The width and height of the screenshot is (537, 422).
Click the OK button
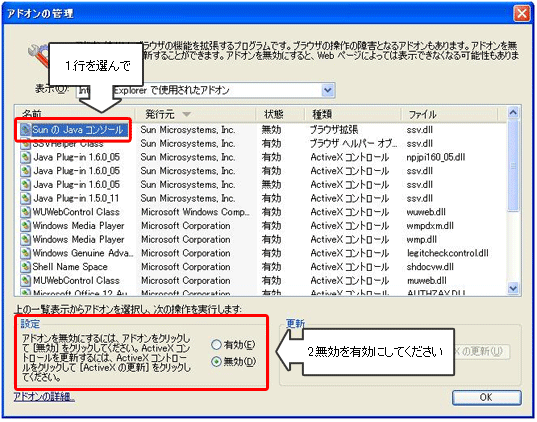click(486, 398)
